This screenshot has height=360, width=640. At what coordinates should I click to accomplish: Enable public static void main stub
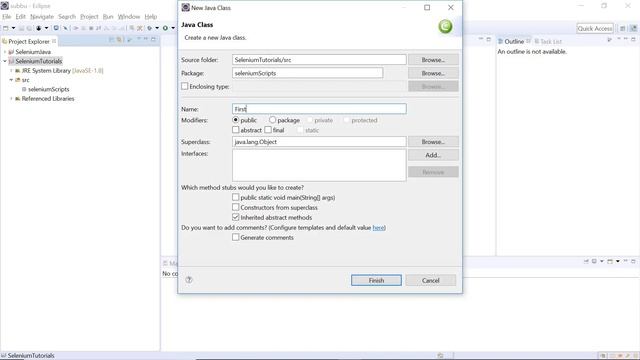pos(236,197)
